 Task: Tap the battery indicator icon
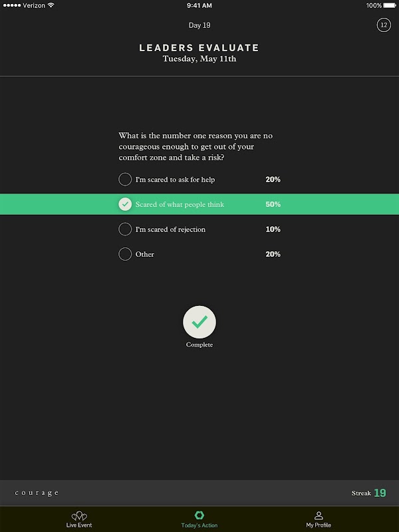[x=390, y=5]
